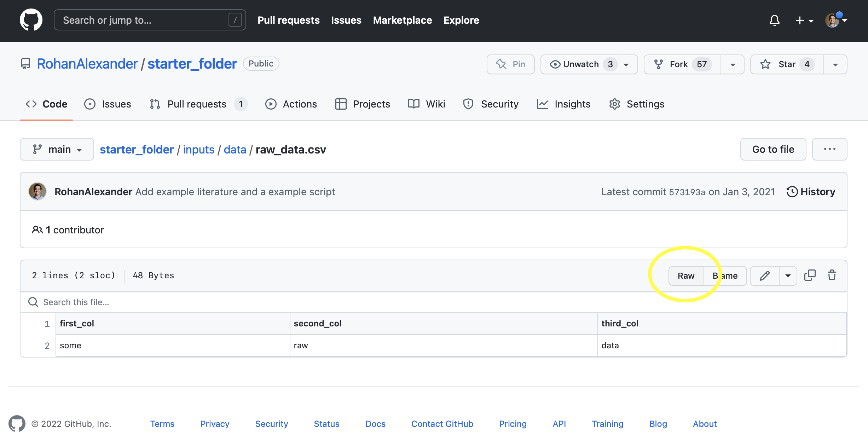868x447 pixels.
Task: Open the three-dots more options button
Action: click(829, 149)
